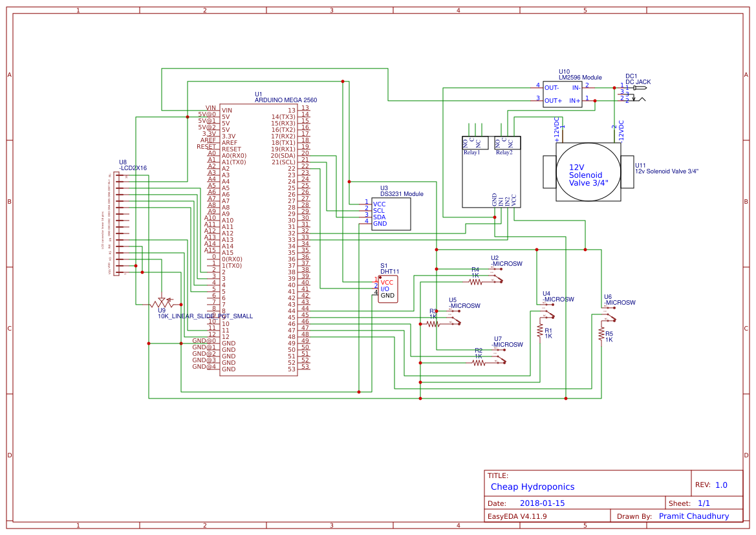Click the 2018-01-15 date field
This screenshot has width=756, height=535.
(544, 502)
